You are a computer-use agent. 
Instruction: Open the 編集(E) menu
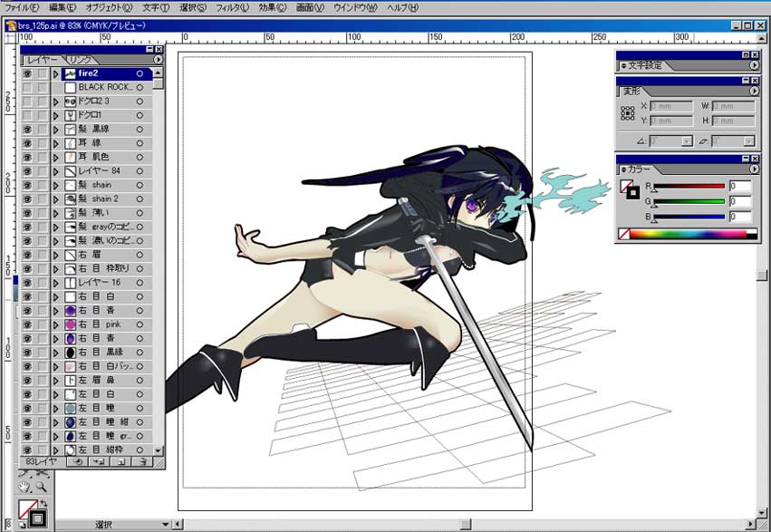[x=62, y=7]
